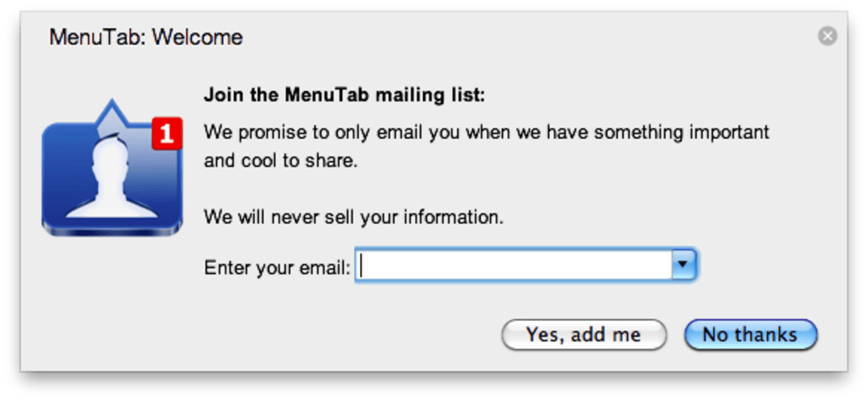This screenshot has height=401, width=868.
Task: Decline with the "No thanks" button
Action: point(750,335)
